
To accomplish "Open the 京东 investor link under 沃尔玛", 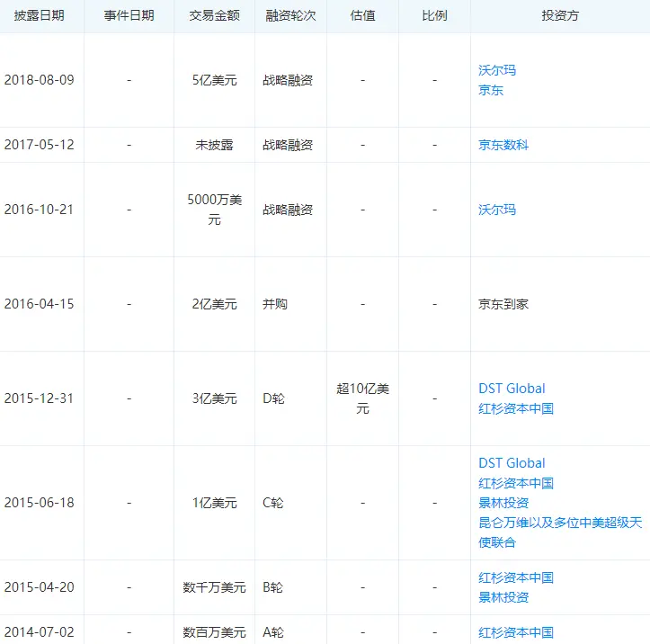I will (x=491, y=90).
